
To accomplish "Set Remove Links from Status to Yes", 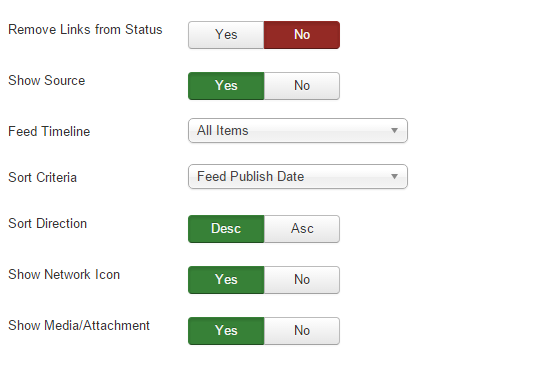I will 226,35.
